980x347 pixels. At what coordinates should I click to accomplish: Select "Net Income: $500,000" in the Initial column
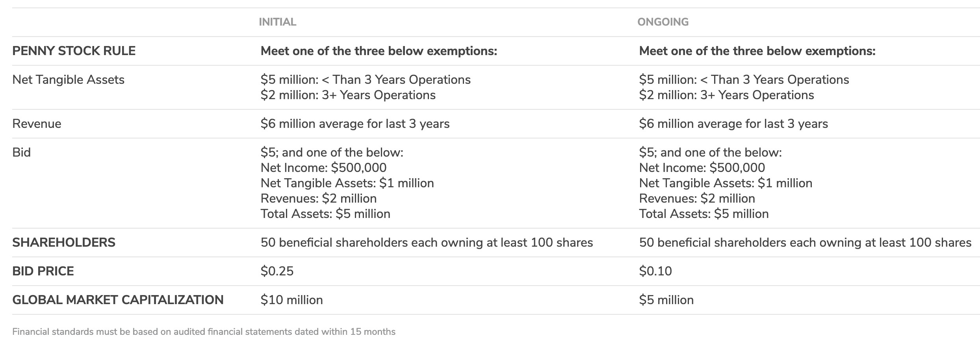point(323,168)
